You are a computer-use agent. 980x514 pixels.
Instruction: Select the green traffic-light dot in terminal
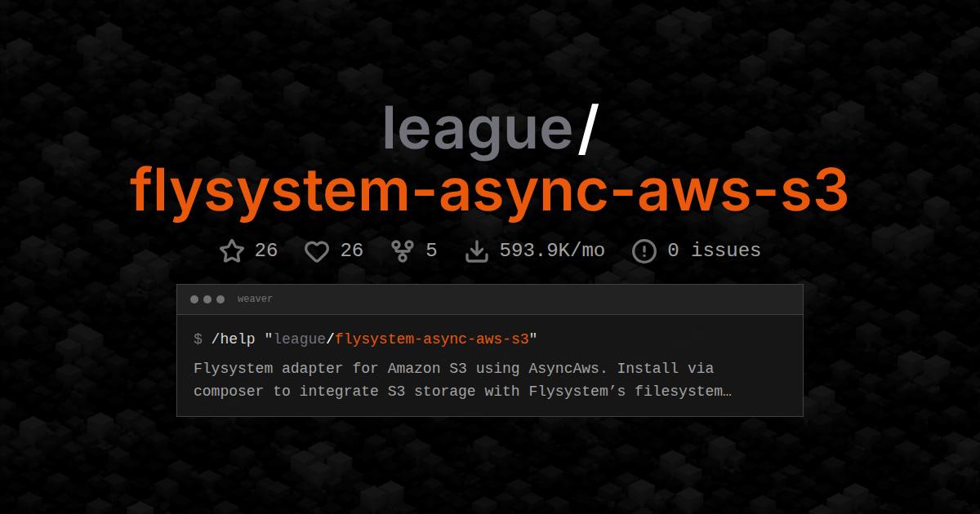click(x=221, y=299)
